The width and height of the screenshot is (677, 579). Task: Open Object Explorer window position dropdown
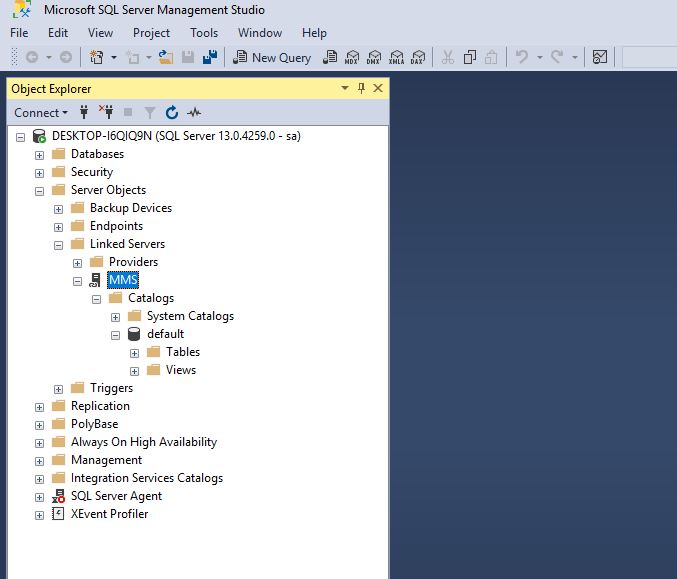click(x=345, y=89)
